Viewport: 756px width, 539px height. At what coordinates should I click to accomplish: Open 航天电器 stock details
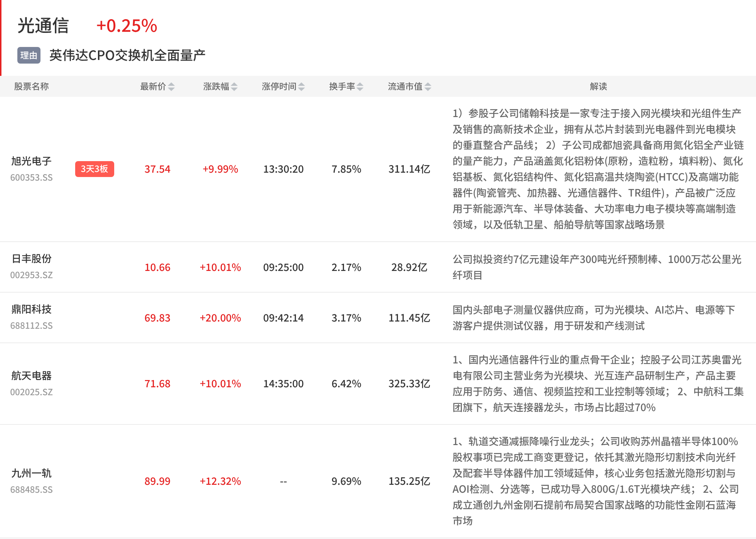[x=31, y=376]
